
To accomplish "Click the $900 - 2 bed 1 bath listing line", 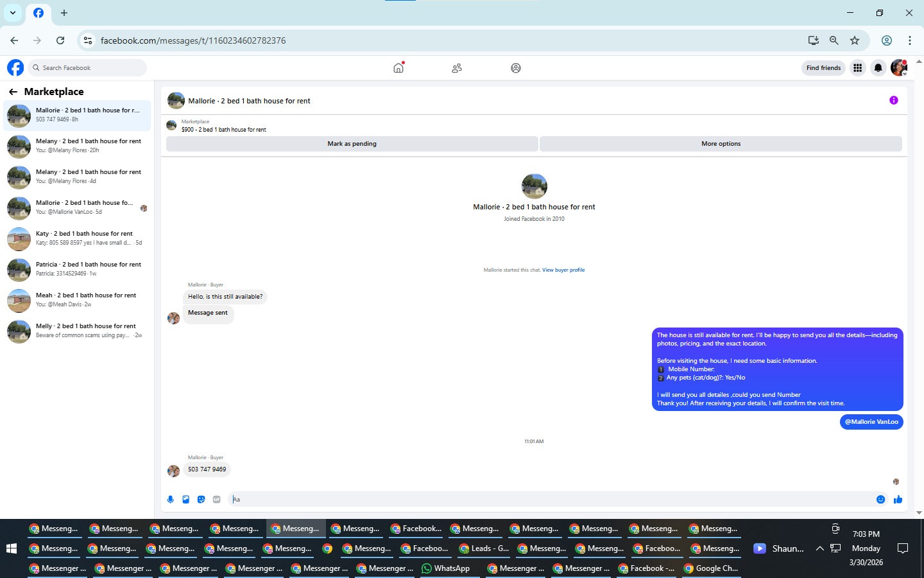I will [x=224, y=130].
